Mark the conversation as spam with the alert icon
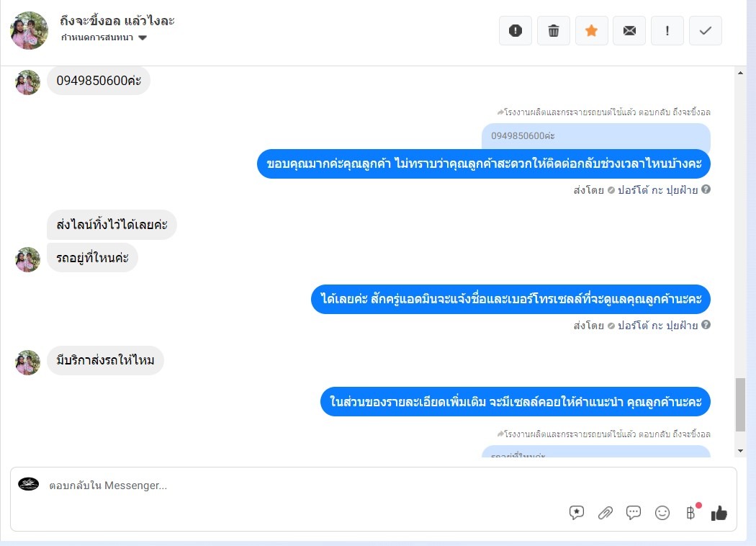Screen dimensions: 756x546 pos(516,30)
